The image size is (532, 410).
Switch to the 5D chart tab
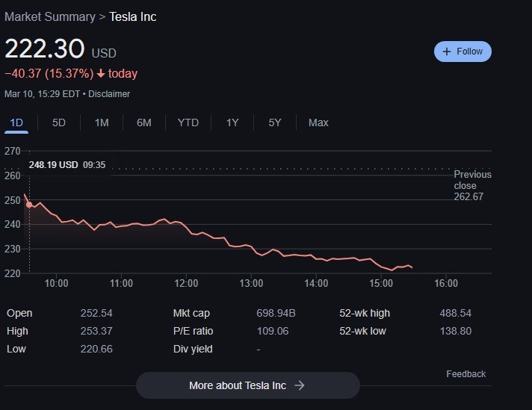click(x=59, y=122)
